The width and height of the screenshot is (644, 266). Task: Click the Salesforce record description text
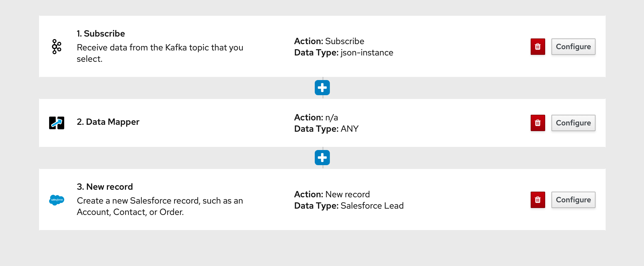coord(160,206)
